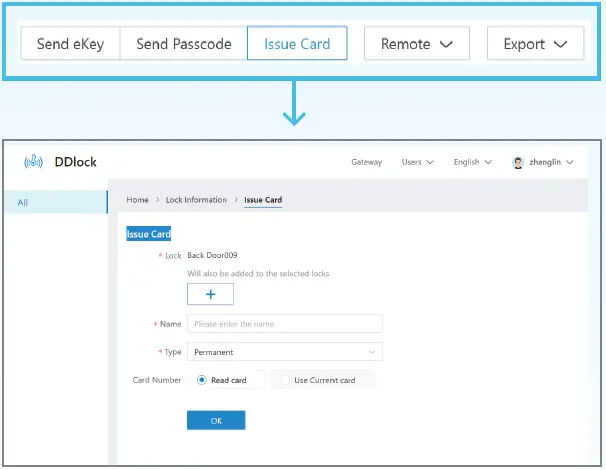Screen dimensions: 606x470
Task: Click the Name input field
Action: (285, 324)
